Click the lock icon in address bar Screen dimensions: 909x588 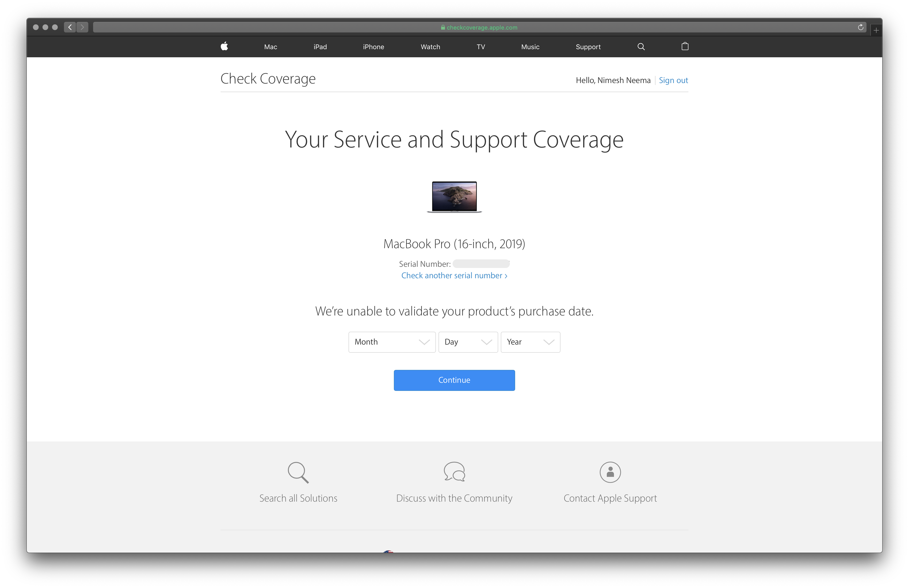443,27
